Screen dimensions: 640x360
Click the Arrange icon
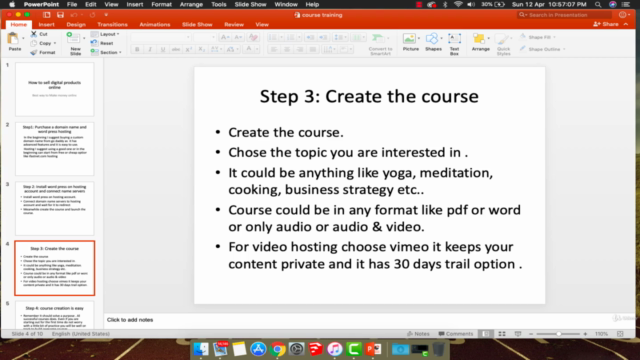coord(478,39)
